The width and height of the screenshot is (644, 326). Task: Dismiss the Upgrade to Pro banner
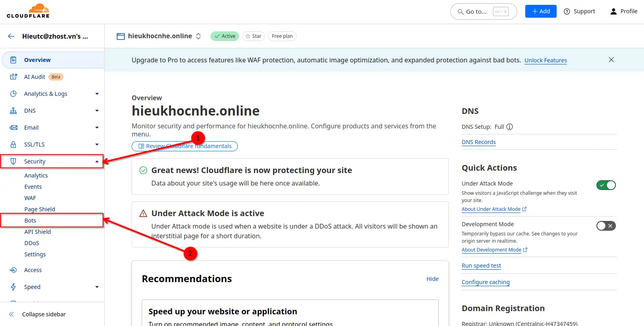click(611, 60)
